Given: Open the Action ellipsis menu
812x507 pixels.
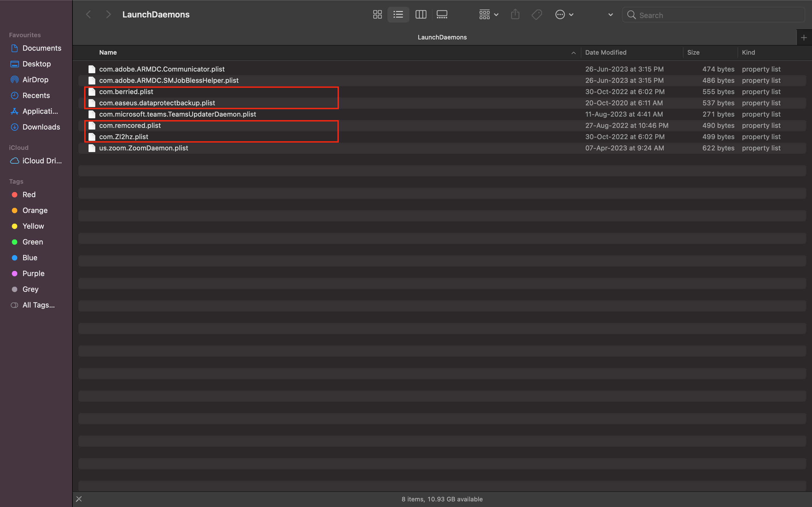Looking at the screenshot, I should point(564,14).
